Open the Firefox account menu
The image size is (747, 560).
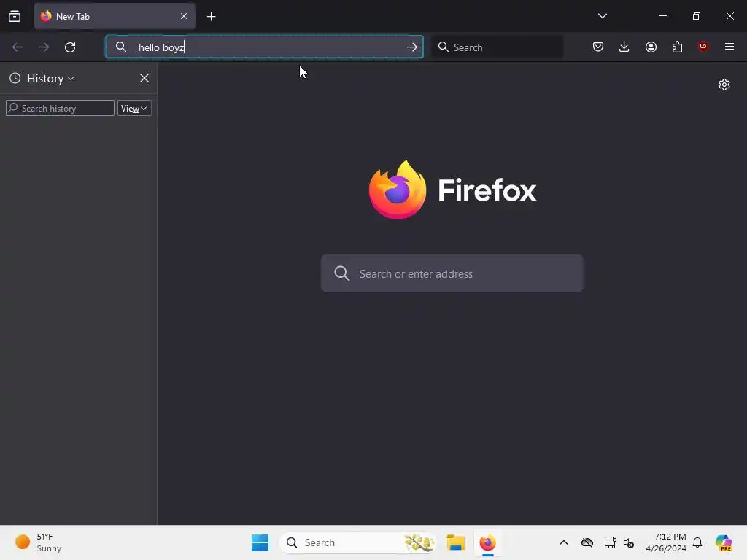651,47
